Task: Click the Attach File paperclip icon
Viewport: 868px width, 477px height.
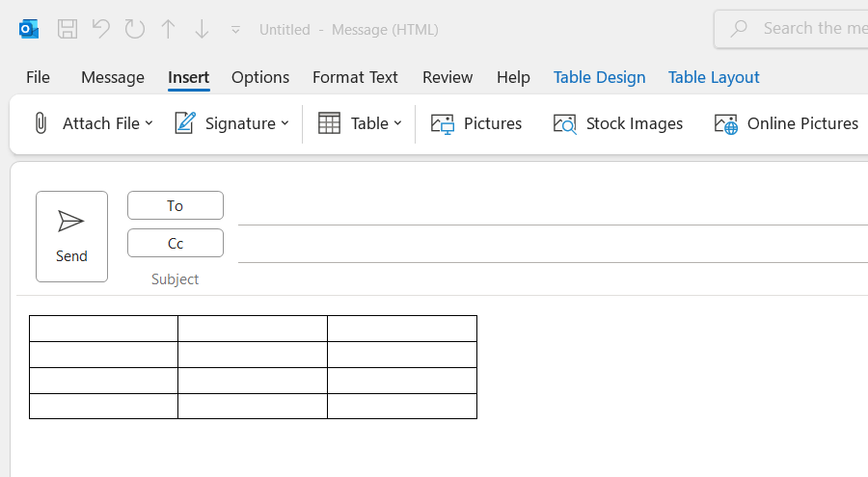Action: [41, 122]
